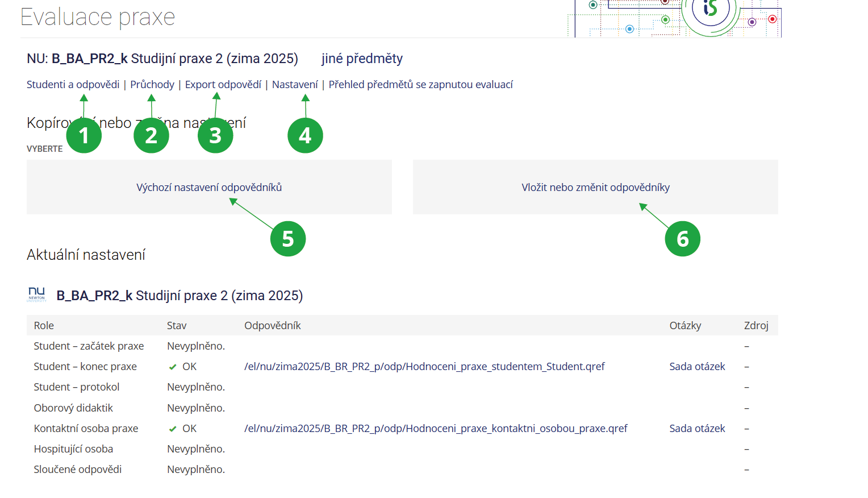Open Přehled předmětů se zapnutou evaluací

tap(420, 85)
